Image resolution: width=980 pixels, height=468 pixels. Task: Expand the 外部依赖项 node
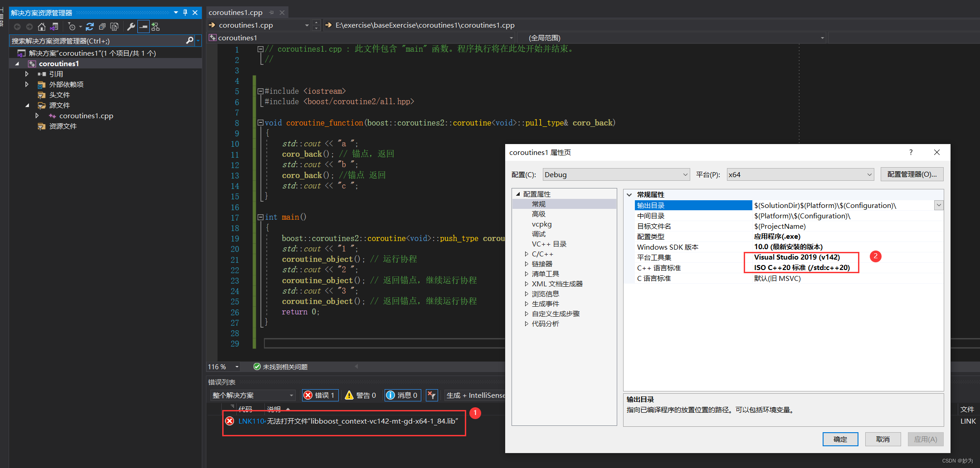point(27,84)
